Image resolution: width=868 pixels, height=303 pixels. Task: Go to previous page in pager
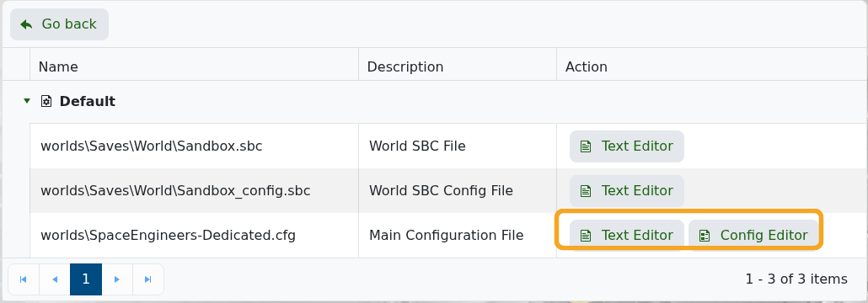click(54, 279)
